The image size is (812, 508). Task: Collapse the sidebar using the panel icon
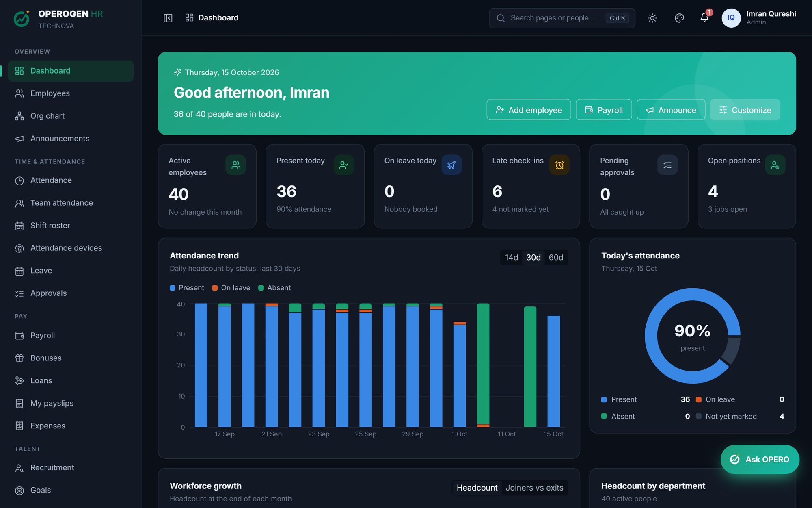click(168, 18)
